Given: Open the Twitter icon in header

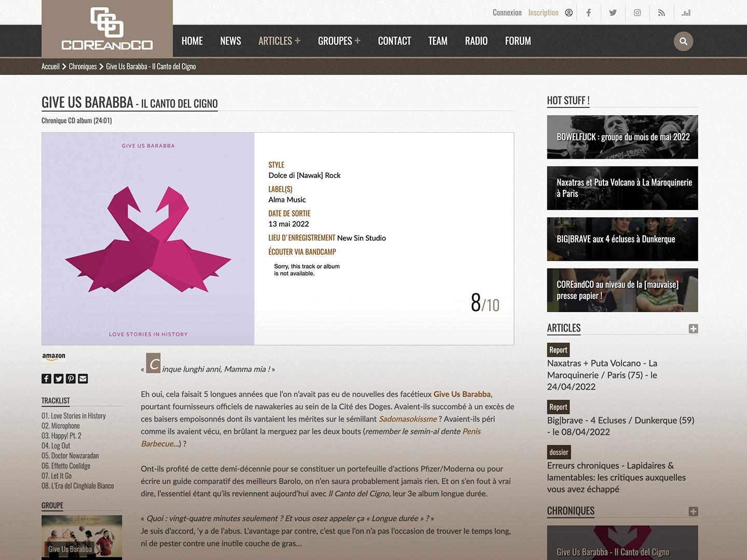Looking at the screenshot, I should pyautogui.click(x=613, y=12).
